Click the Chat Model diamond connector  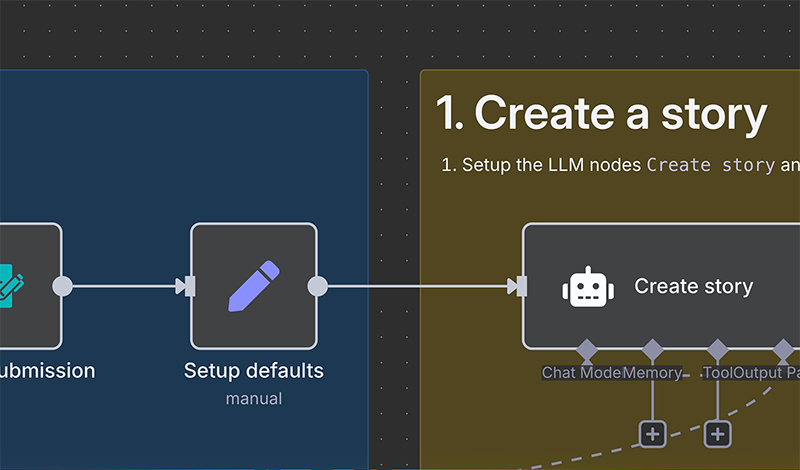[x=586, y=351]
